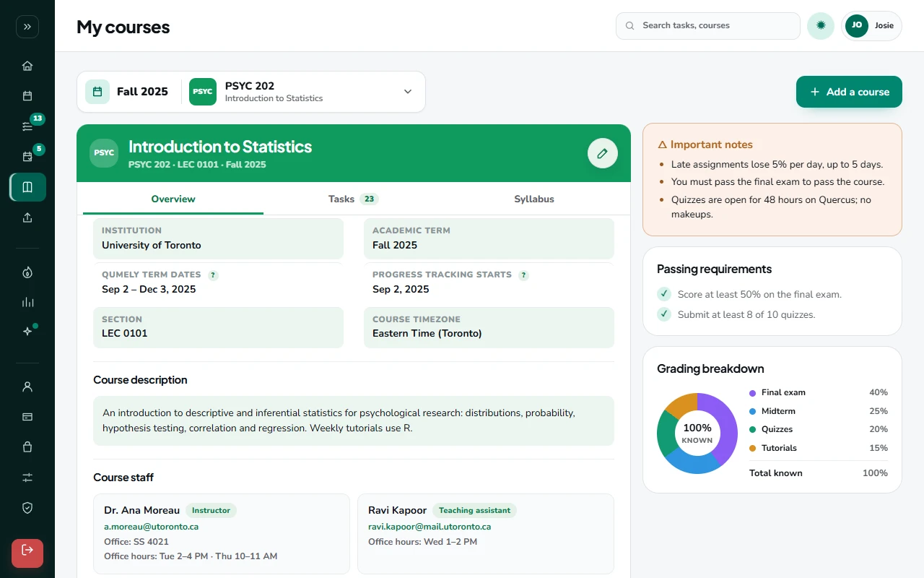Open the Home icon in the sidebar

tap(27, 66)
